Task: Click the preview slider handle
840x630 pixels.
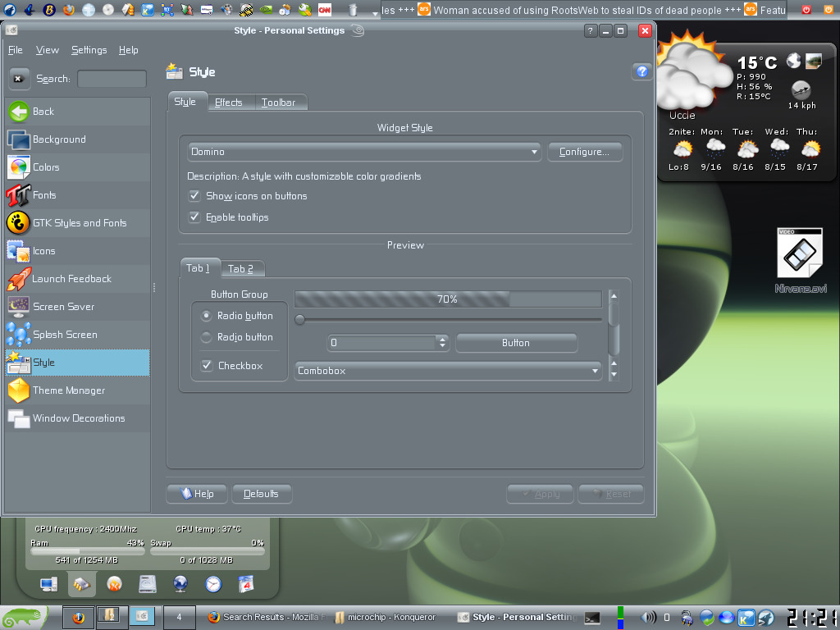Action: pos(300,320)
